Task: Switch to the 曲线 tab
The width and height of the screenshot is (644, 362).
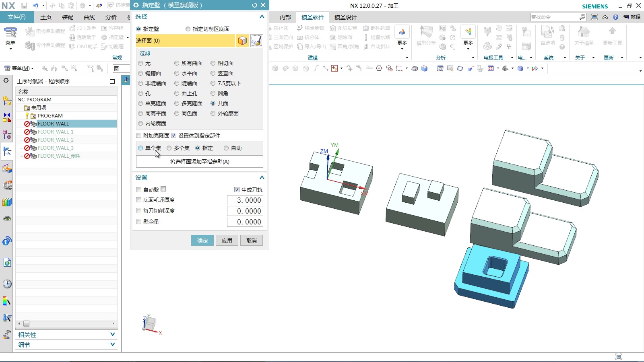Action: tap(89, 17)
